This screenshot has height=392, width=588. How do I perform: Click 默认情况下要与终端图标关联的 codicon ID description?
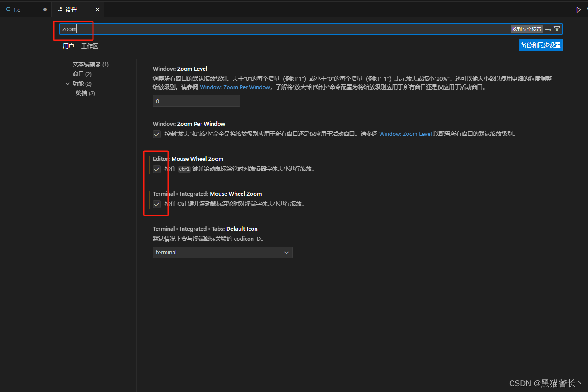[208, 239]
